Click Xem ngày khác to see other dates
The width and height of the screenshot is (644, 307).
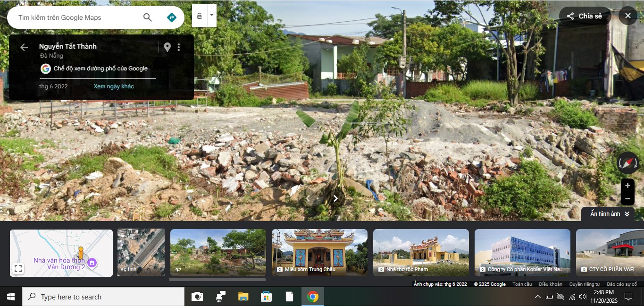coord(114,86)
